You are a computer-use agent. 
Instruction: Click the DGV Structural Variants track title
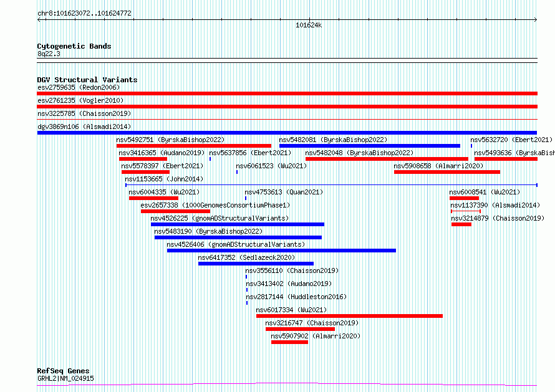(x=87, y=80)
